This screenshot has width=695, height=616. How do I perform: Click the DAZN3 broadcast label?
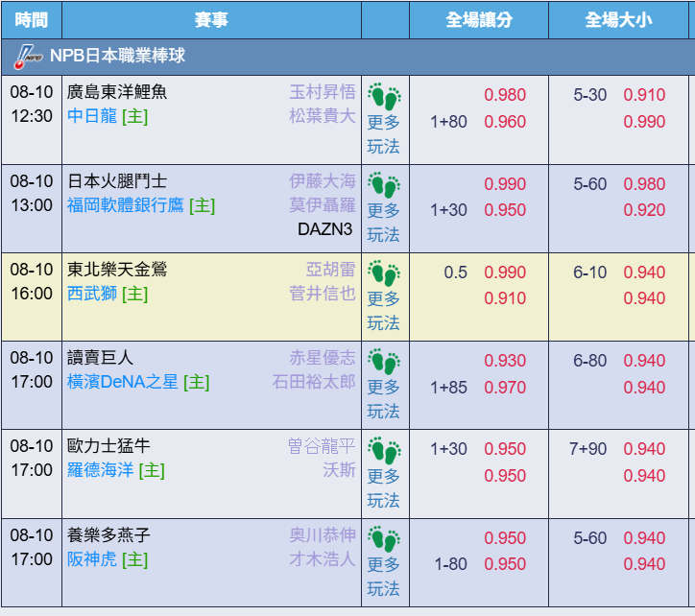(326, 229)
